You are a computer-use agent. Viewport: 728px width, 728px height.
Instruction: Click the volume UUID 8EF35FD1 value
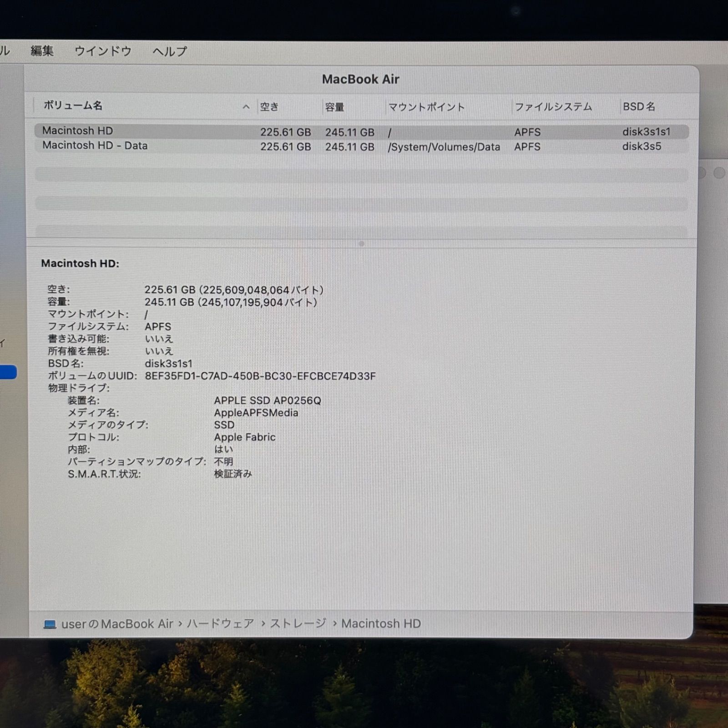260,376
